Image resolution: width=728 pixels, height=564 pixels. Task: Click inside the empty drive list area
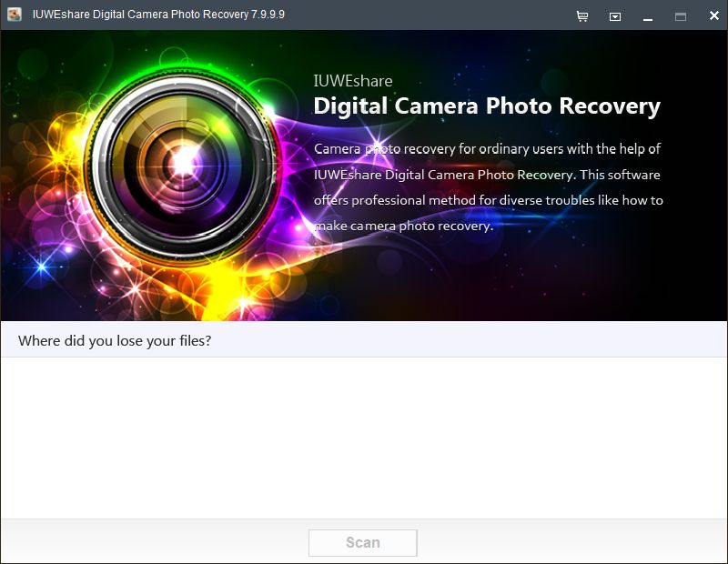pyautogui.click(x=364, y=437)
